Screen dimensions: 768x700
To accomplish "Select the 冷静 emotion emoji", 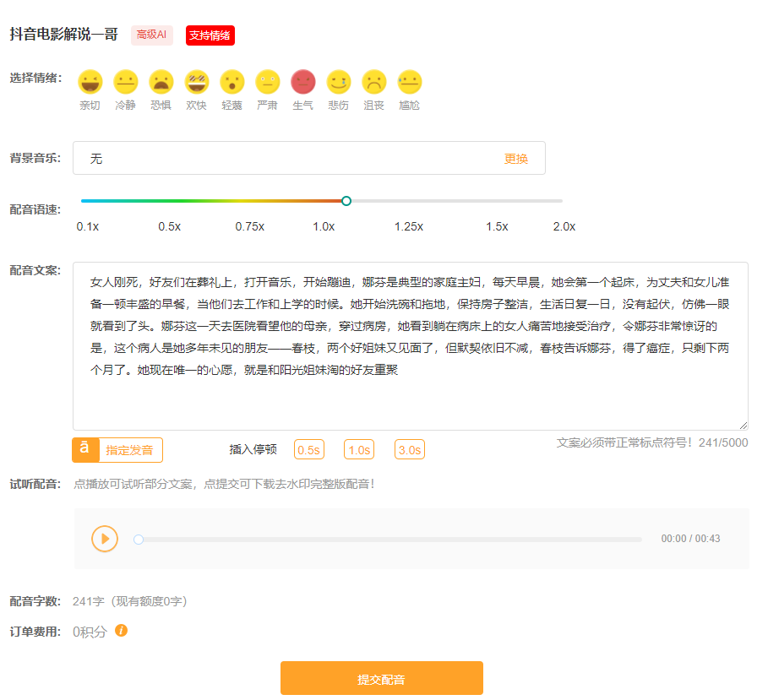I will coord(125,82).
